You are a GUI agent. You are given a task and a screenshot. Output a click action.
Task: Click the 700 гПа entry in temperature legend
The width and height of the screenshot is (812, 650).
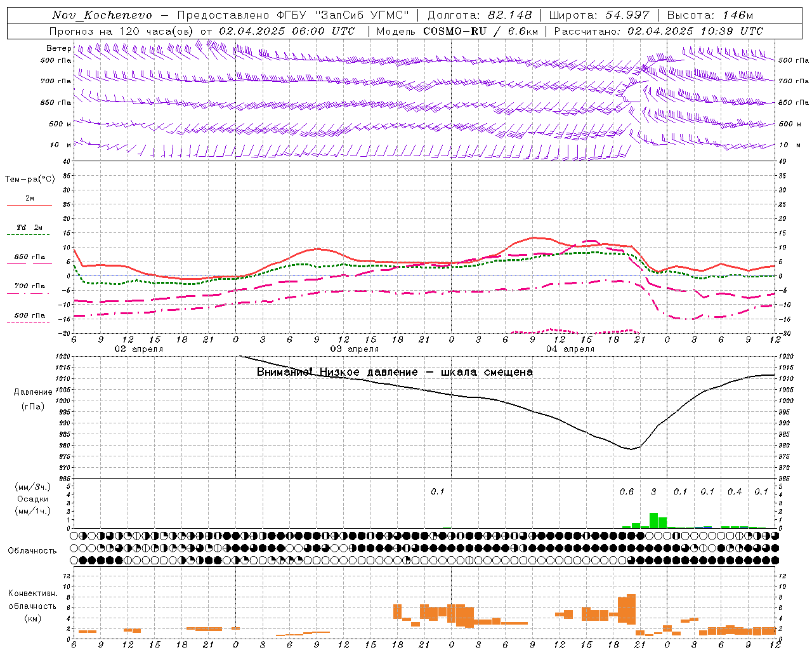(x=30, y=286)
